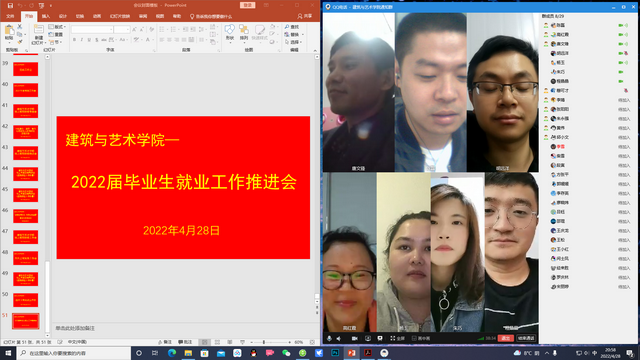Collapse the PowerPoint ribbon
Image resolution: width=640 pixels, height=360 pixels.
tap(315, 50)
